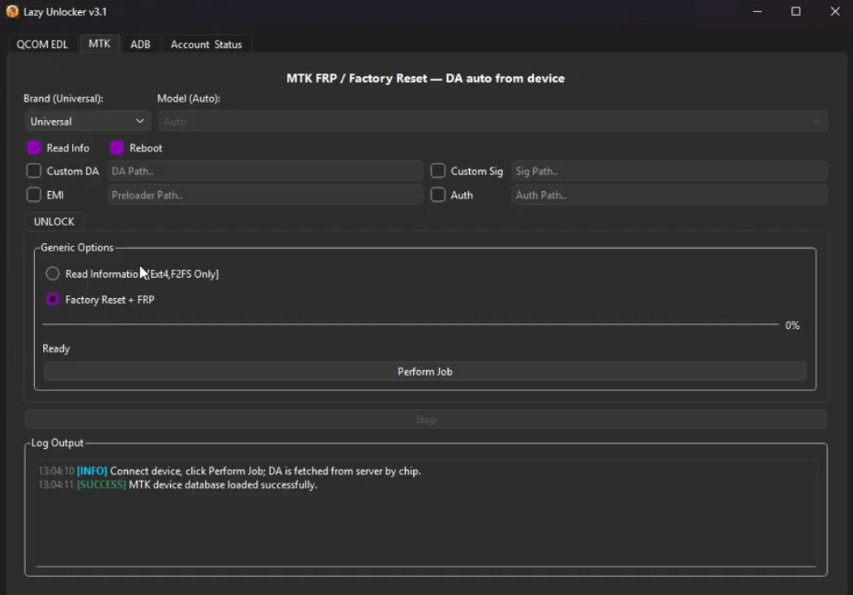The width and height of the screenshot is (853, 595).
Task: Open the Account Status tab
Action: click(x=206, y=45)
